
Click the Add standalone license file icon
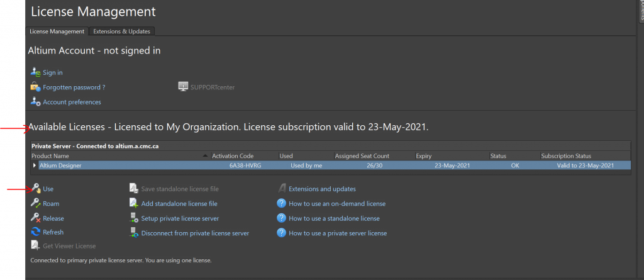click(x=134, y=203)
